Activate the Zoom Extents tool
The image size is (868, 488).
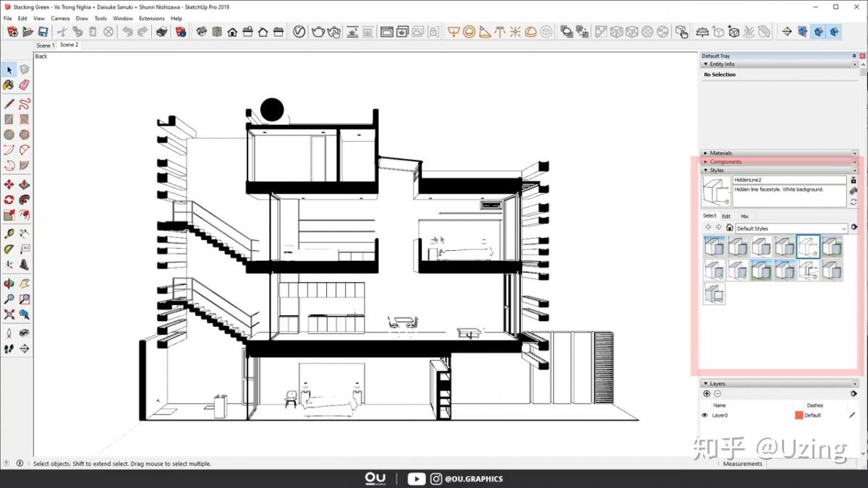tap(9, 314)
